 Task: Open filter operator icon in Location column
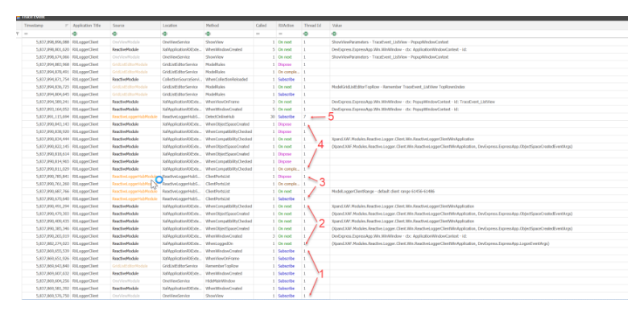165,34
